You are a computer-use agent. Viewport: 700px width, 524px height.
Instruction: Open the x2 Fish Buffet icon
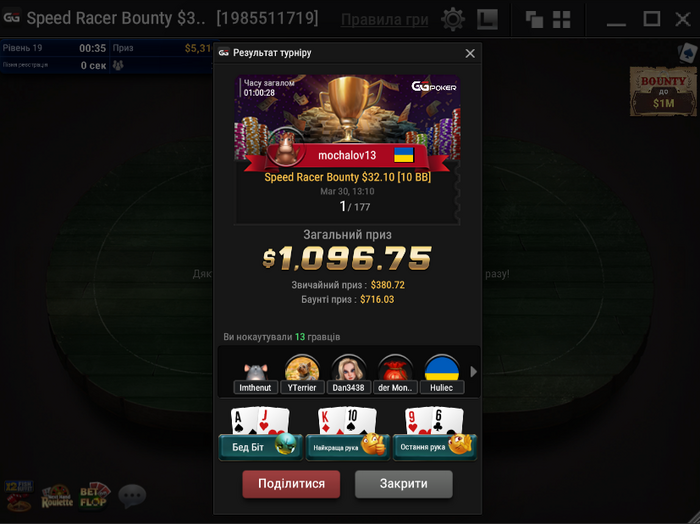[x=19, y=496]
